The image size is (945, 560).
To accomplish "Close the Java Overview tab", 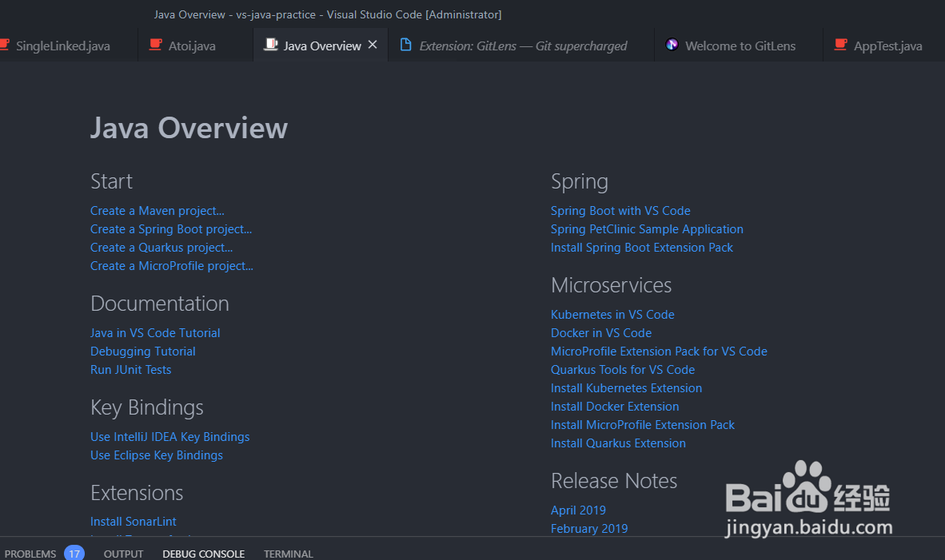I will [373, 45].
